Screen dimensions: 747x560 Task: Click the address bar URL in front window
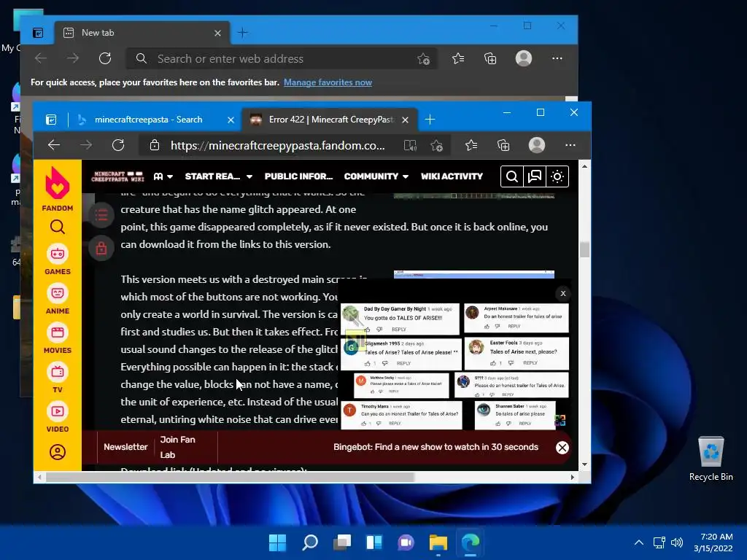[x=278, y=145]
